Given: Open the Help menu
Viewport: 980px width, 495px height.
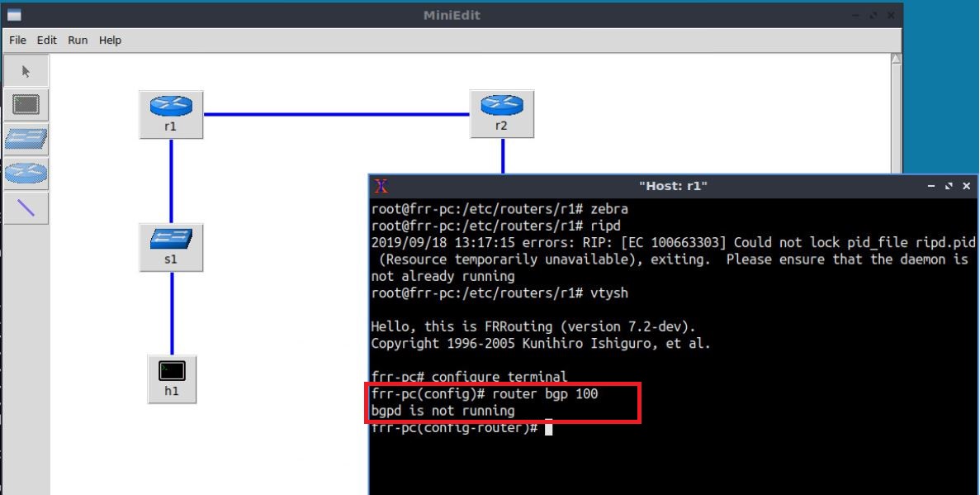Looking at the screenshot, I should [x=110, y=40].
